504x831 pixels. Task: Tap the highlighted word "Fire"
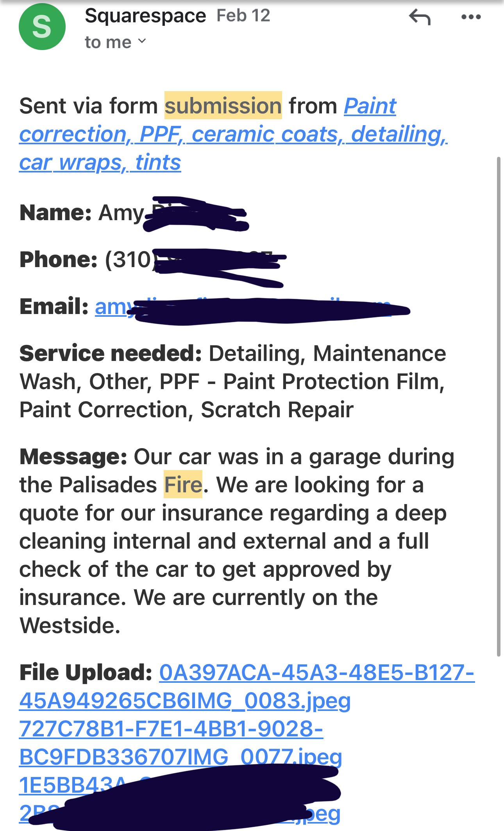point(183,485)
